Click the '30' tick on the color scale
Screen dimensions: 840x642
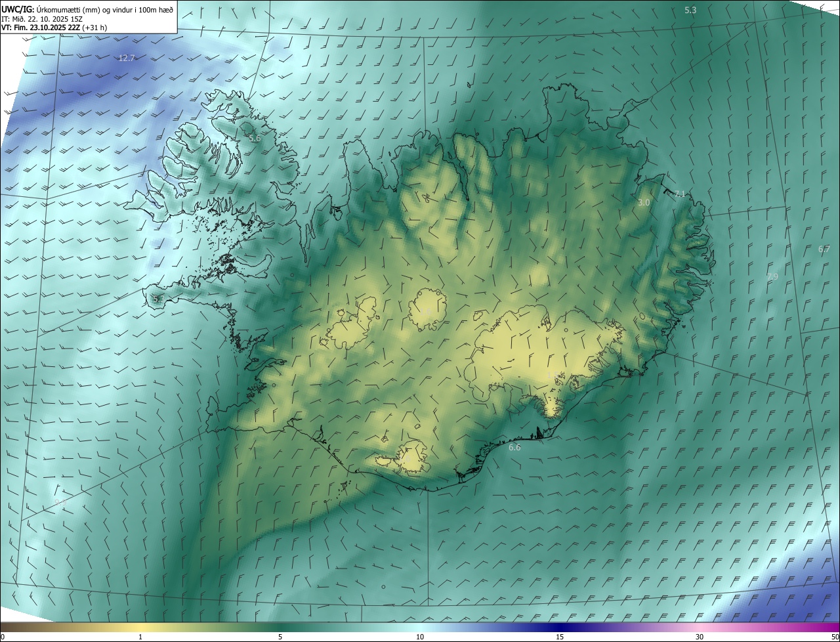[700, 637]
